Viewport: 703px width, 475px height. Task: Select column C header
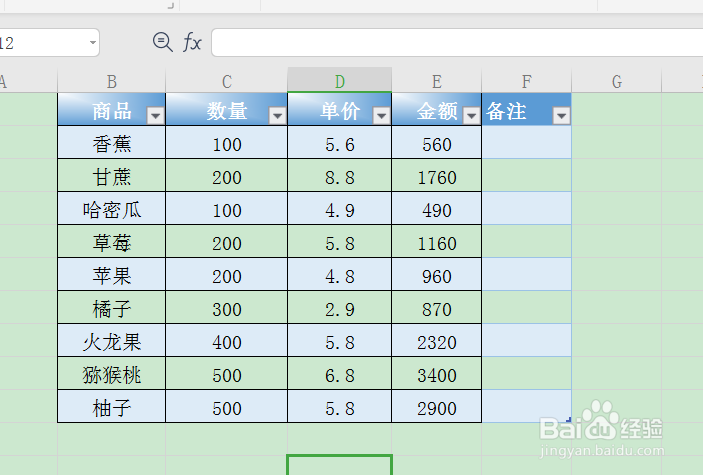(x=226, y=81)
